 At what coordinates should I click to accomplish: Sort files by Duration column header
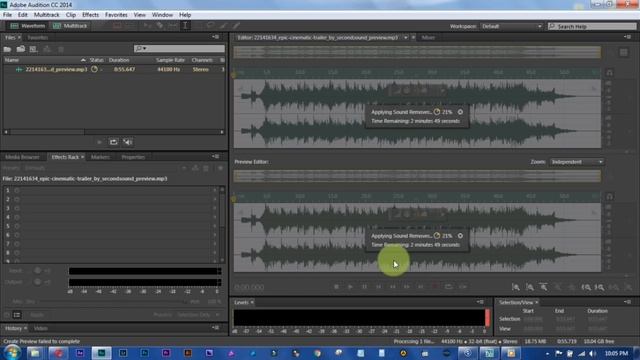[x=119, y=60]
